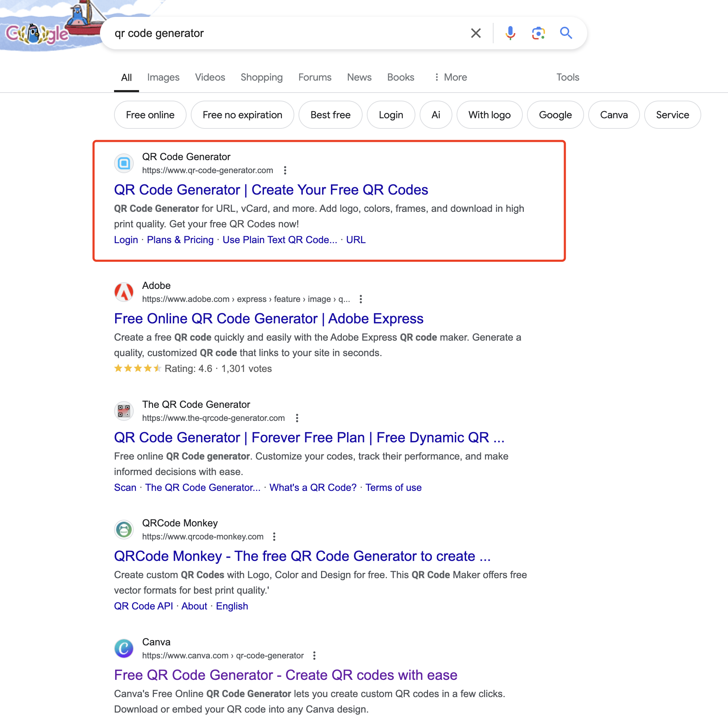Open Free Online QR Code Generator Adobe Express link

pyautogui.click(x=269, y=319)
